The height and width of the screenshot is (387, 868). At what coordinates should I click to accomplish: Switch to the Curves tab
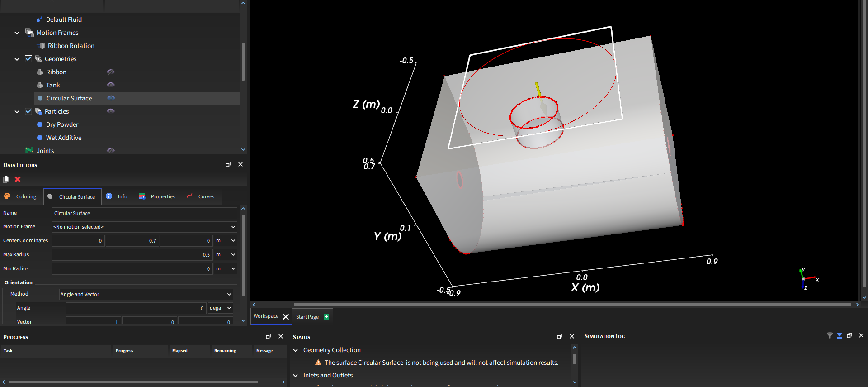[x=200, y=196]
